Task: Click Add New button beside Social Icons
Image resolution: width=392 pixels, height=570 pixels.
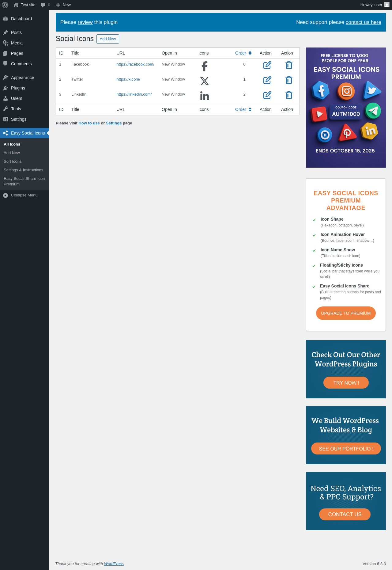Action: [x=108, y=39]
